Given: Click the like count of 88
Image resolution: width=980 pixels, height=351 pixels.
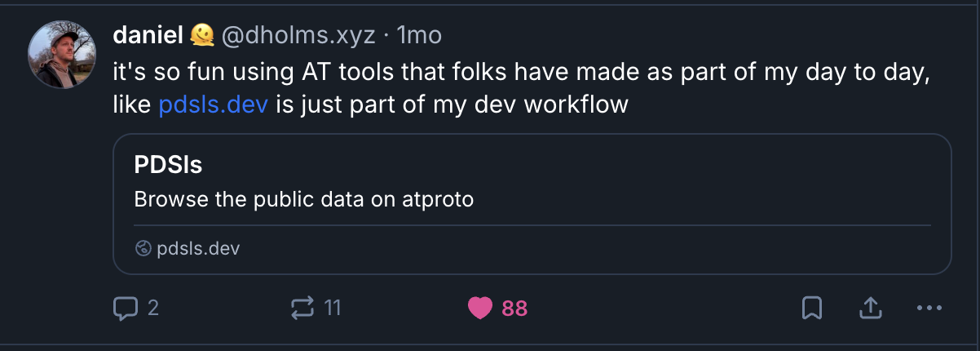Looking at the screenshot, I should (514, 308).
